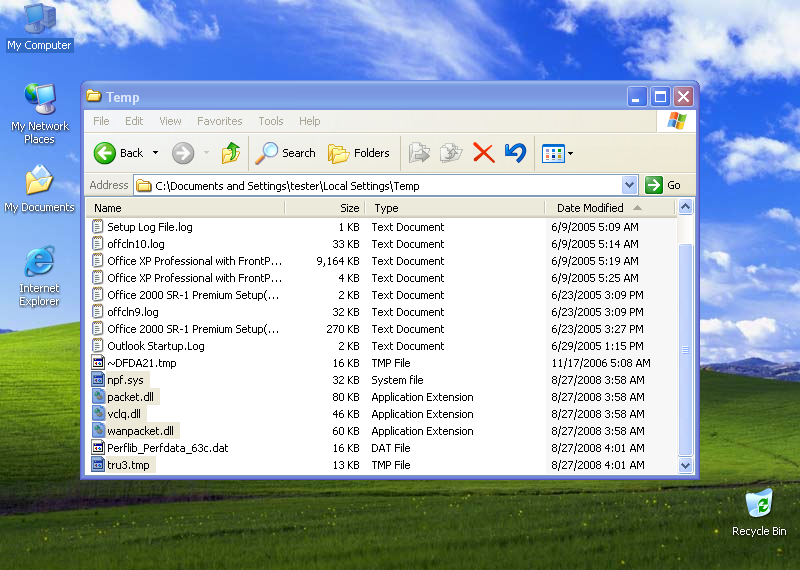Expand the Address bar dropdown
The height and width of the screenshot is (570, 800).
pyautogui.click(x=630, y=185)
